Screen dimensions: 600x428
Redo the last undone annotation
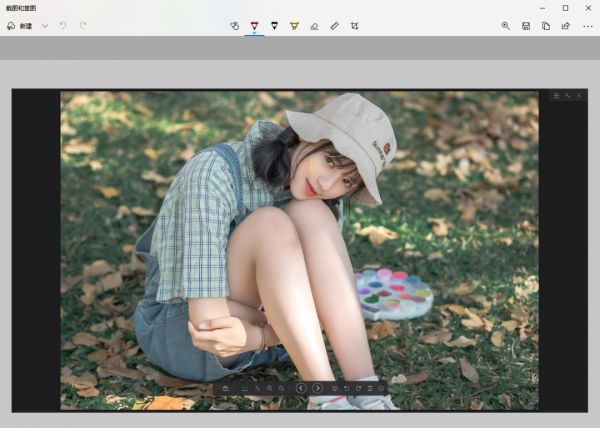click(83, 25)
